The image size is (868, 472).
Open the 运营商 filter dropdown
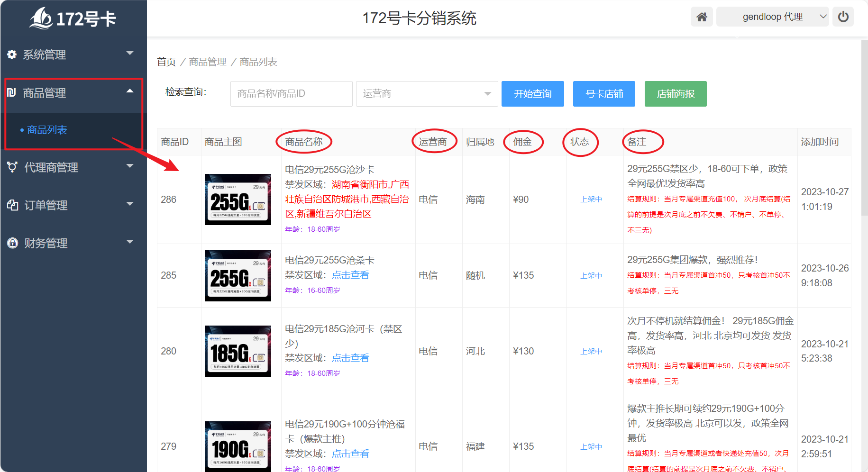(427, 94)
